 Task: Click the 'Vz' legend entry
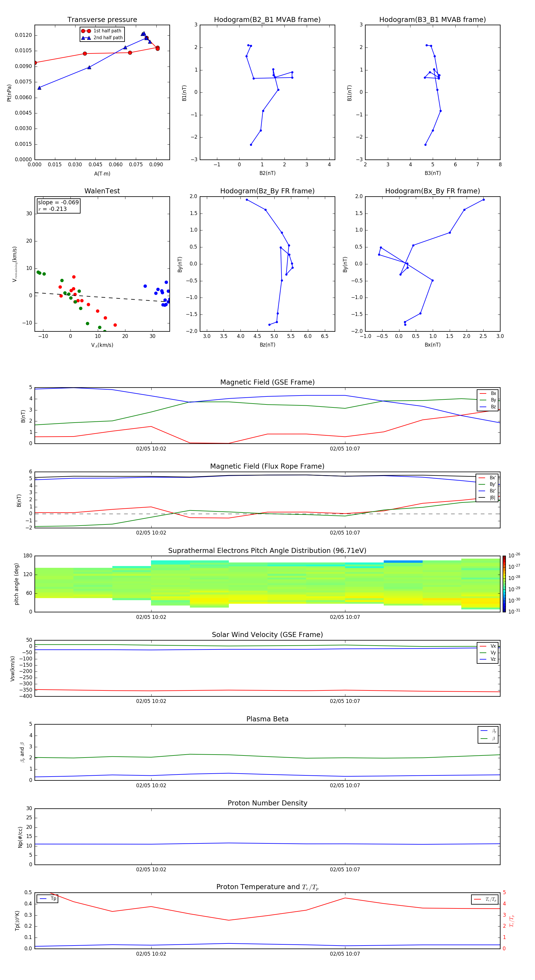click(488, 659)
